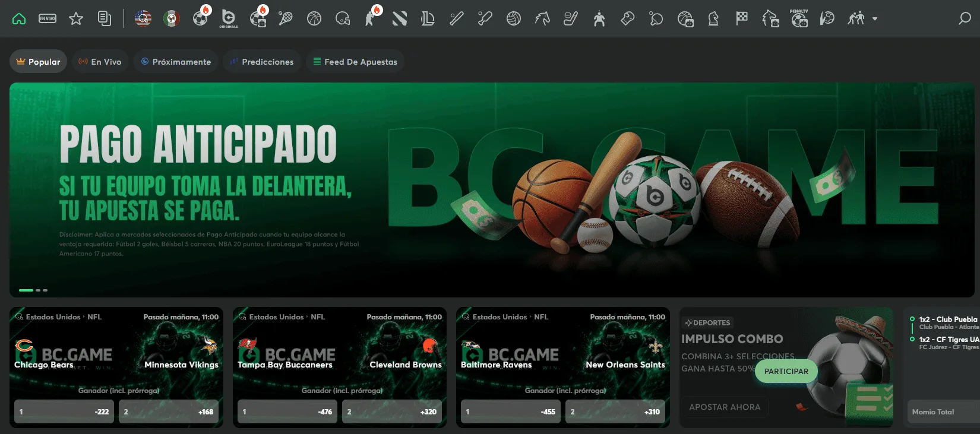
Task: Bet Cleveland Browns at +320
Action: [392, 411]
